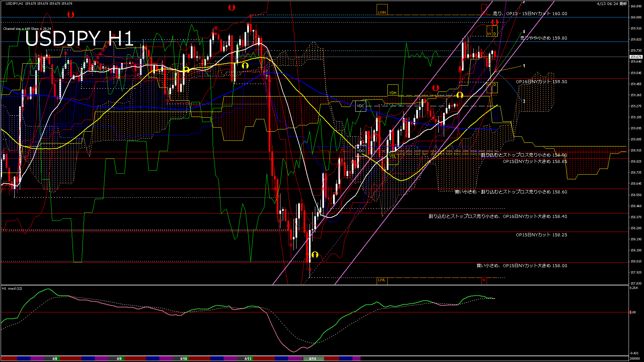Viewport: 644px width, 362px height.
Task: Click the YDL yesterday-low marker box
Action: 393,159
